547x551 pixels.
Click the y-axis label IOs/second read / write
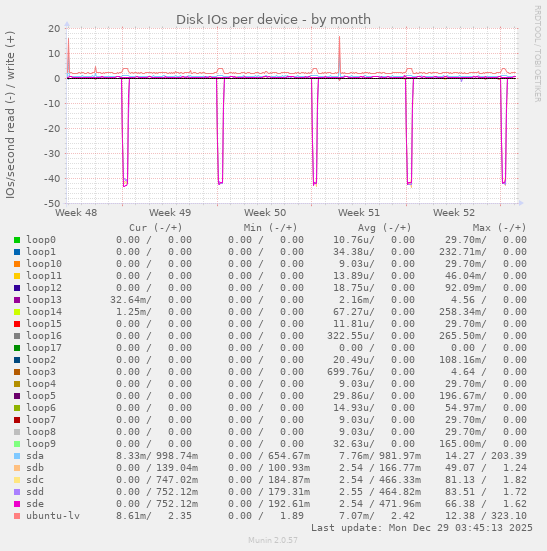click(10, 115)
